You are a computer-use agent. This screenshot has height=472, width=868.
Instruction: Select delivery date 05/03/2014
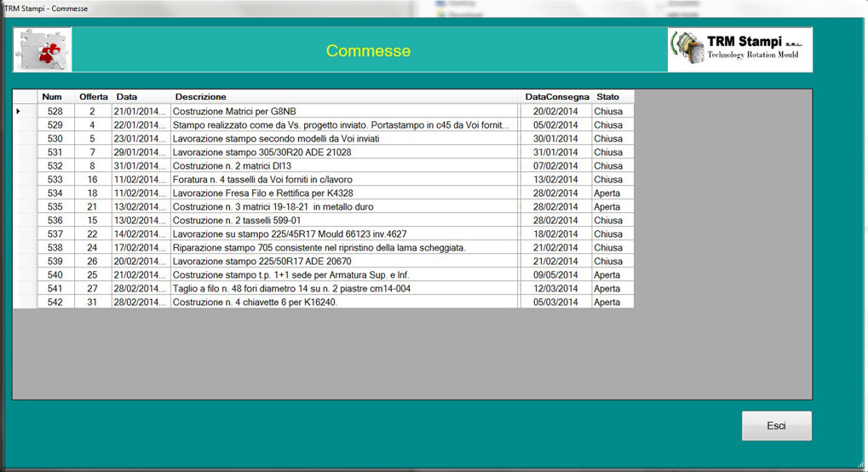click(x=556, y=302)
